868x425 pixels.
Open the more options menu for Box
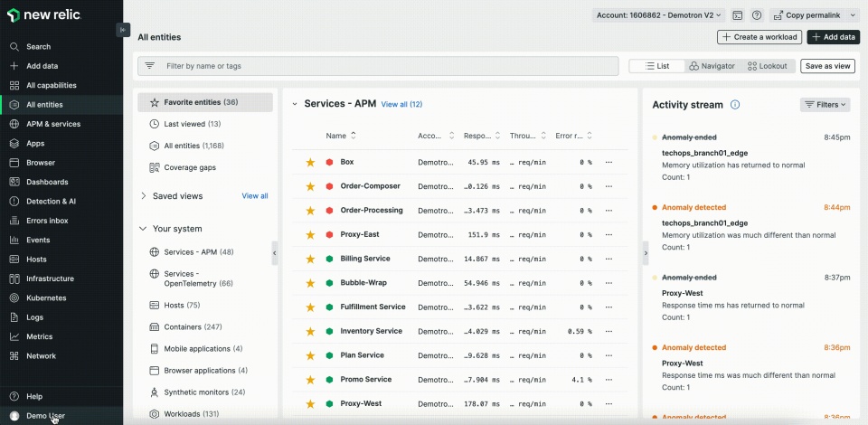[x=609, y=162]
